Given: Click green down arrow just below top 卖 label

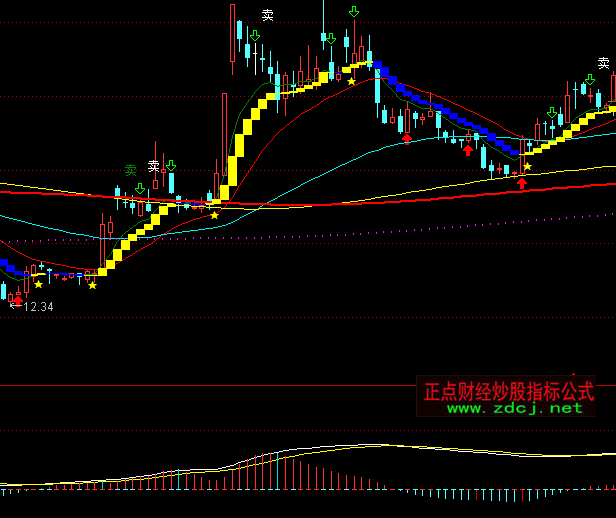Looking at the screenshot, I should pyautogui.click(x=255, y=36).
